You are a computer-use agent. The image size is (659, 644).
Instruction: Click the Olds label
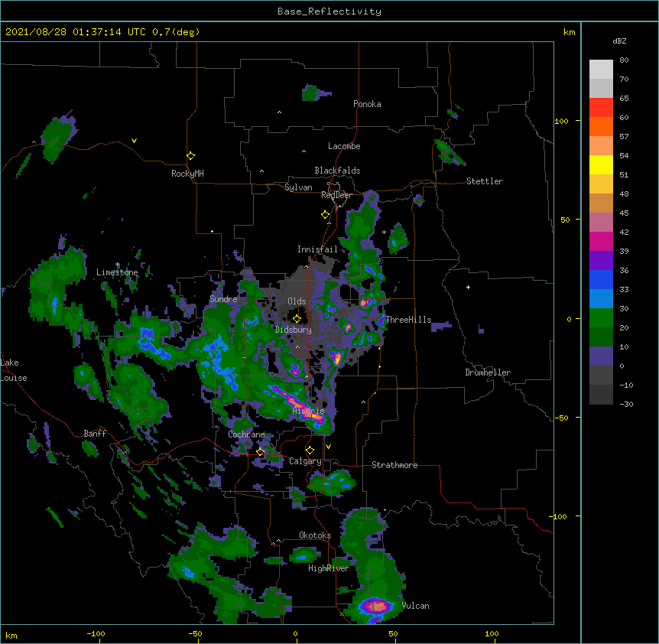coord(297,301)
